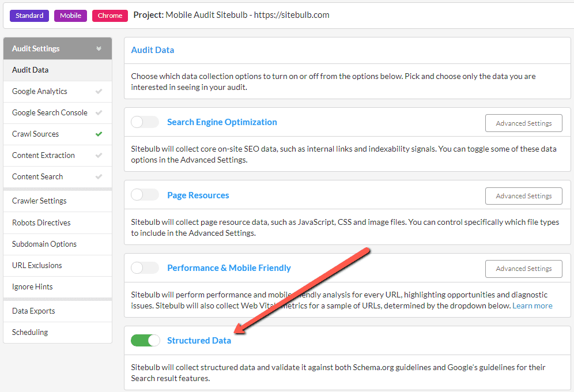Click the Performance & Mobile Friendly heading
Viewport: 574px width, 392px height.
(x=229, y=268)
